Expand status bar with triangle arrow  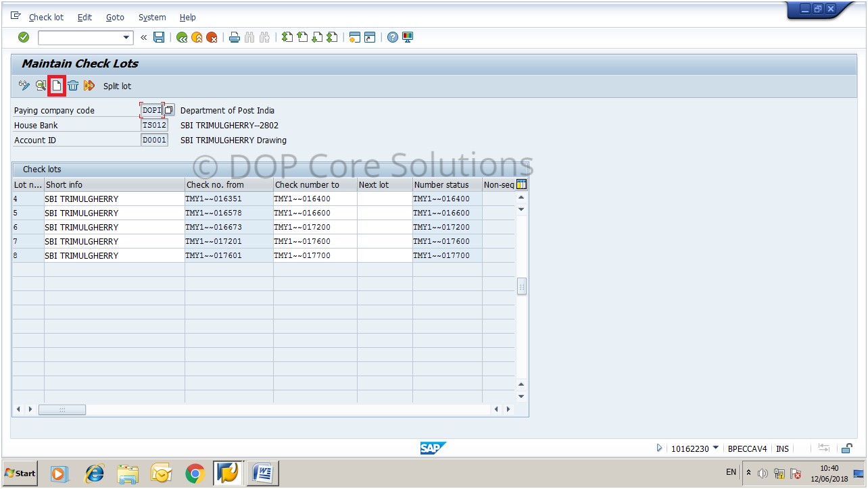pyautogui.click(x=660, y=448)
